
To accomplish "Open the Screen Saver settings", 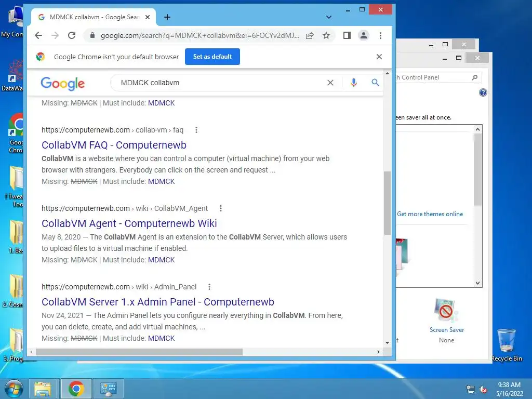I will tap(446, 321).
